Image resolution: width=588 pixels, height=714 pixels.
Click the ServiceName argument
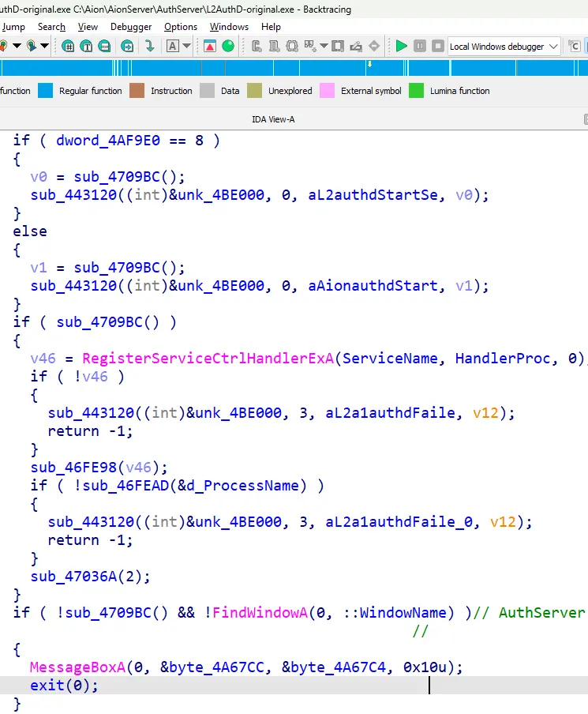pyautogui.click(x=390, y=359)
